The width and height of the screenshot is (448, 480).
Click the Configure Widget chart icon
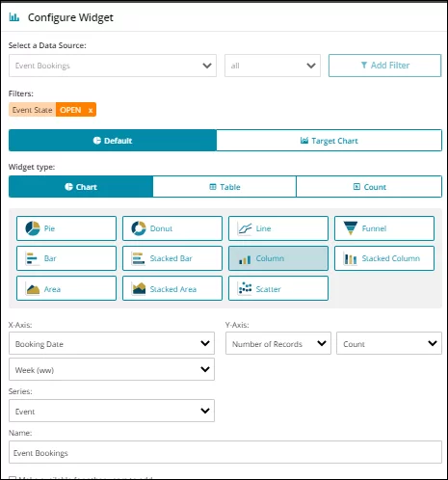click(x=14, y=17)
